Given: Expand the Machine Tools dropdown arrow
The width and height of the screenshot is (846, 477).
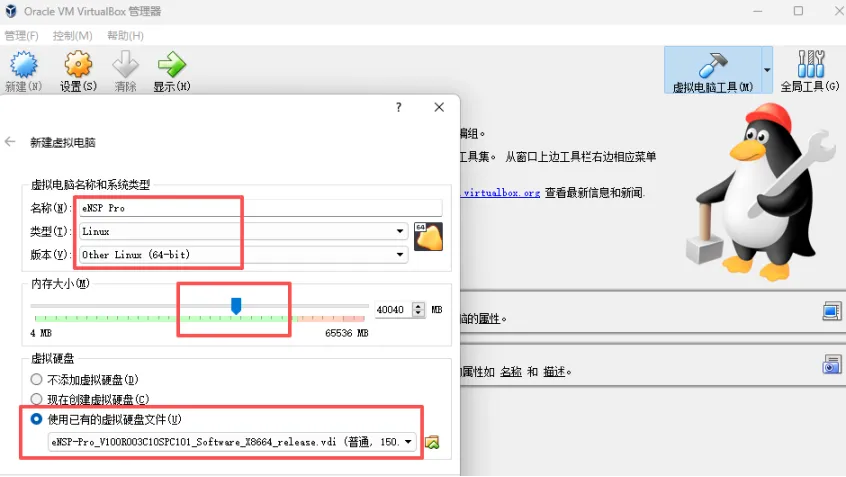Looking at the screenshot, I should [x=767, y=70].
